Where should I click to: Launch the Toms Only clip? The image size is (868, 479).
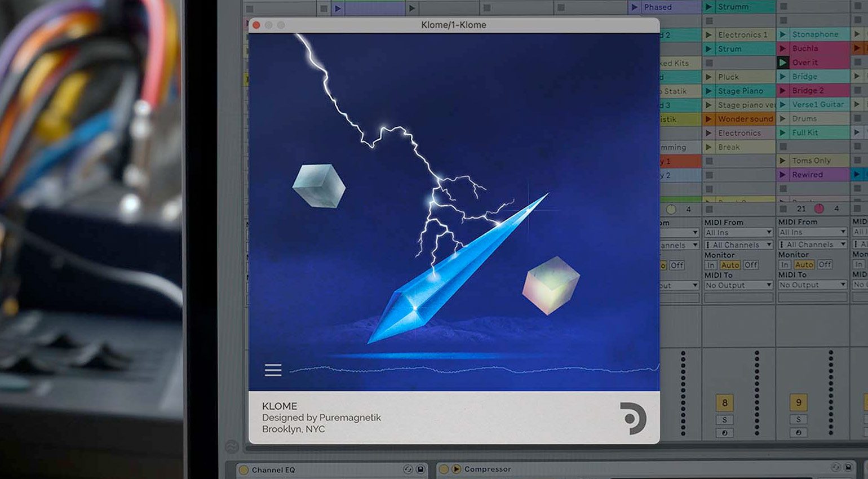(783, 161)
